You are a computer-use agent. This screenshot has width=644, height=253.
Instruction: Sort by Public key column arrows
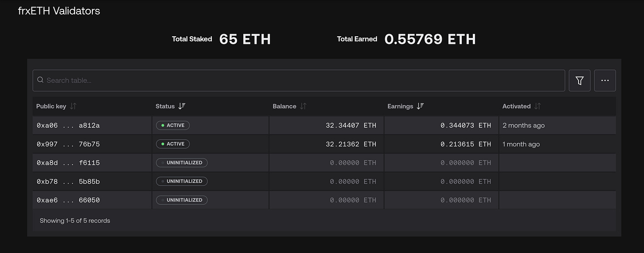coord(73,106)
